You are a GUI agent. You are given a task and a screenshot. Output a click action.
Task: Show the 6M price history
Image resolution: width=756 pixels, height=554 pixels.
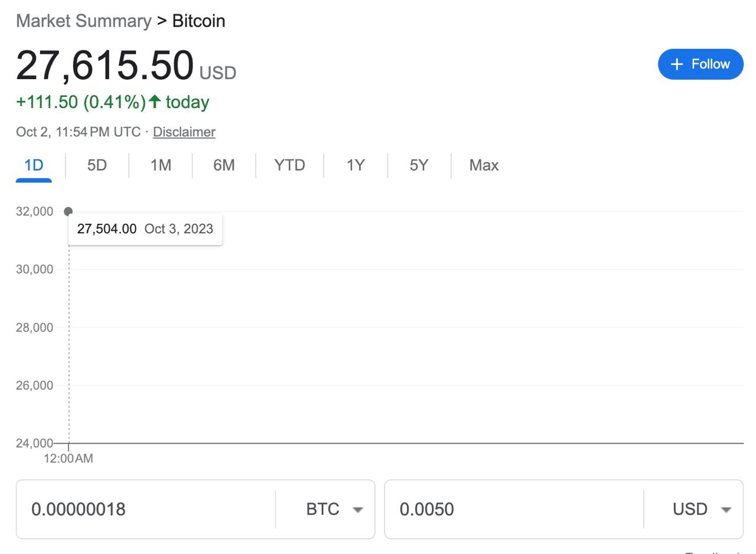[x=224, y=165]
